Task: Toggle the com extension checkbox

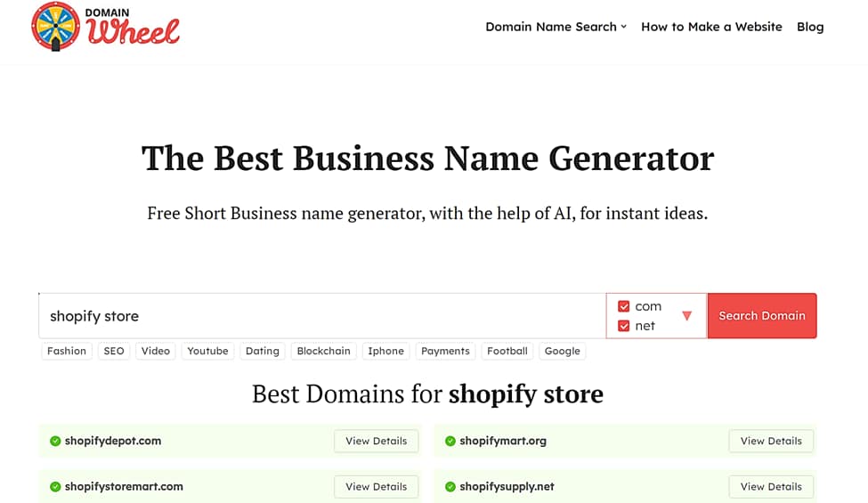Action: (x=624, y=306)
